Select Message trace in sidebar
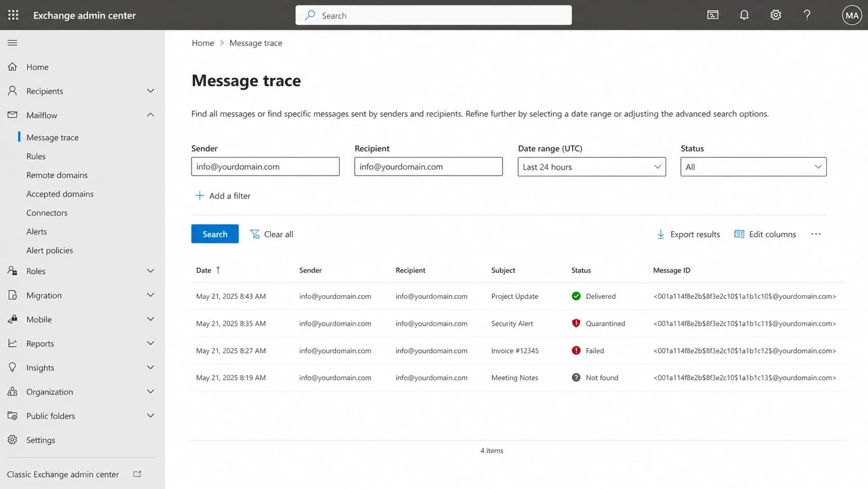 pos(52,137)
